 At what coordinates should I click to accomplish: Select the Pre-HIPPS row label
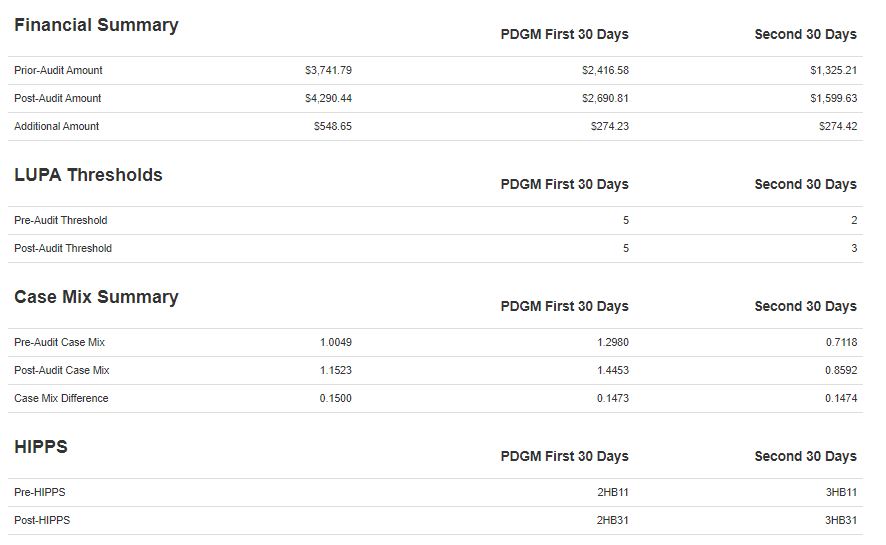40,492
